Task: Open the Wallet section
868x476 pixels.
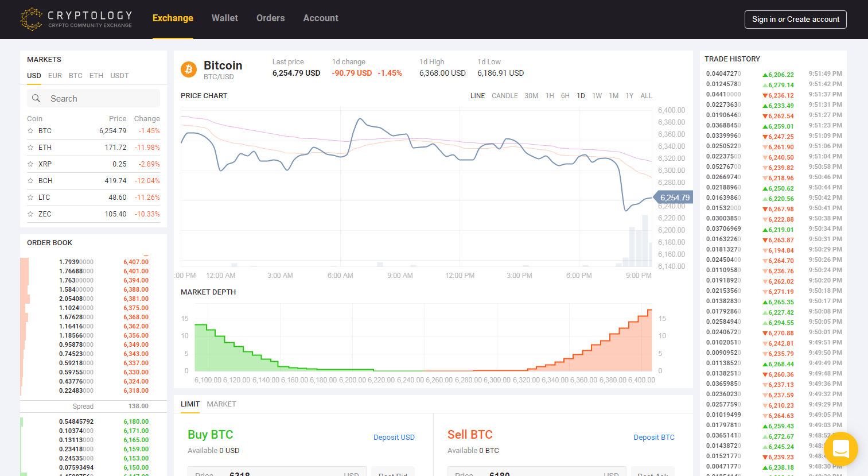Action: pyautogui.click(x=224, y=18)
